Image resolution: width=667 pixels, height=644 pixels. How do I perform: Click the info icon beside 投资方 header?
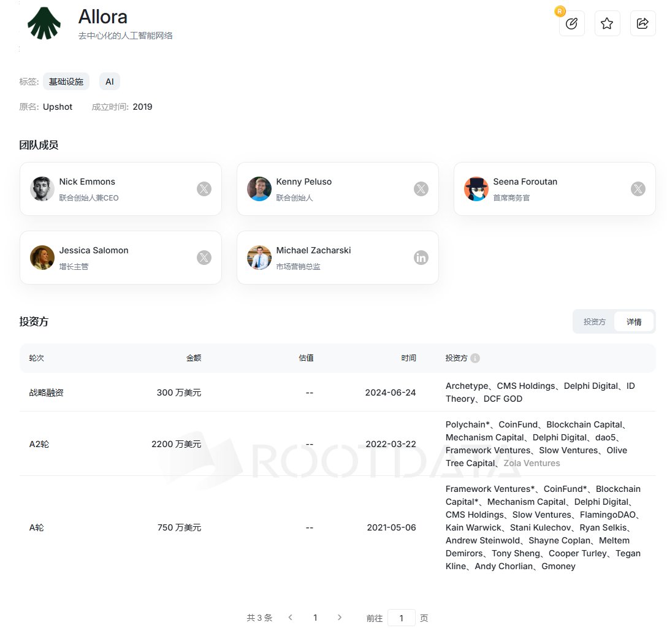click(x=475, y=358)
